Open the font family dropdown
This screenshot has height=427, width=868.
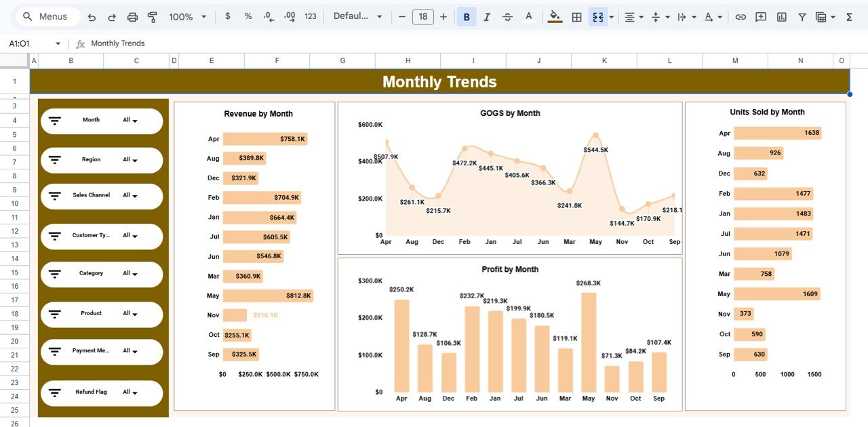coord(358,16)
